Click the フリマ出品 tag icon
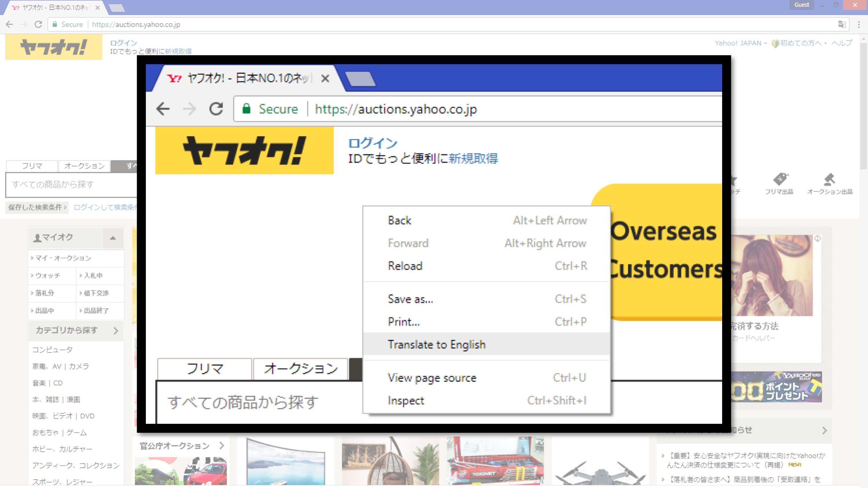The image size is (868, 488). [780, 179]
